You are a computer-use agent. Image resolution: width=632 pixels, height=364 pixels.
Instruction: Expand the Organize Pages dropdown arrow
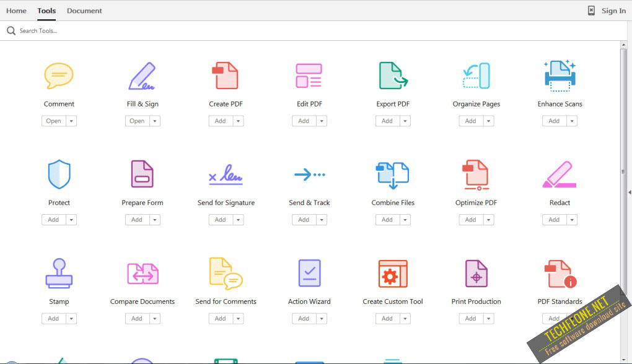point(488,121)
